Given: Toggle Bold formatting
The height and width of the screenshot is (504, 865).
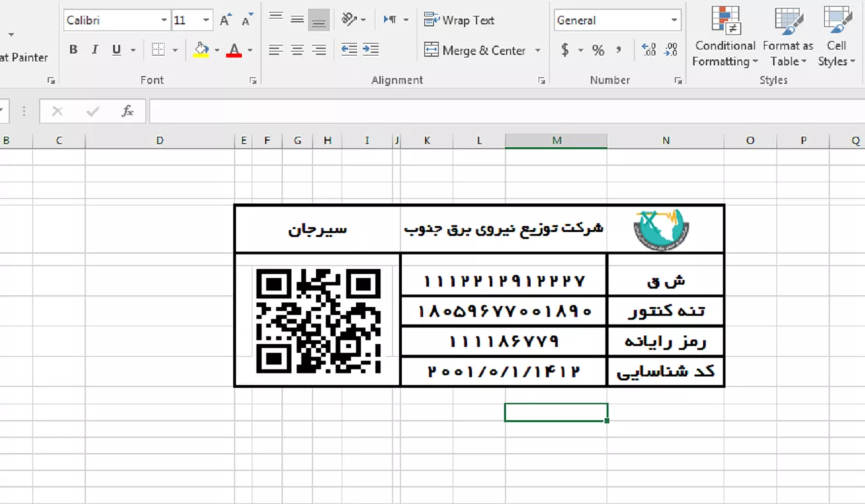Looking at the screenshot, I should point(73,50).
